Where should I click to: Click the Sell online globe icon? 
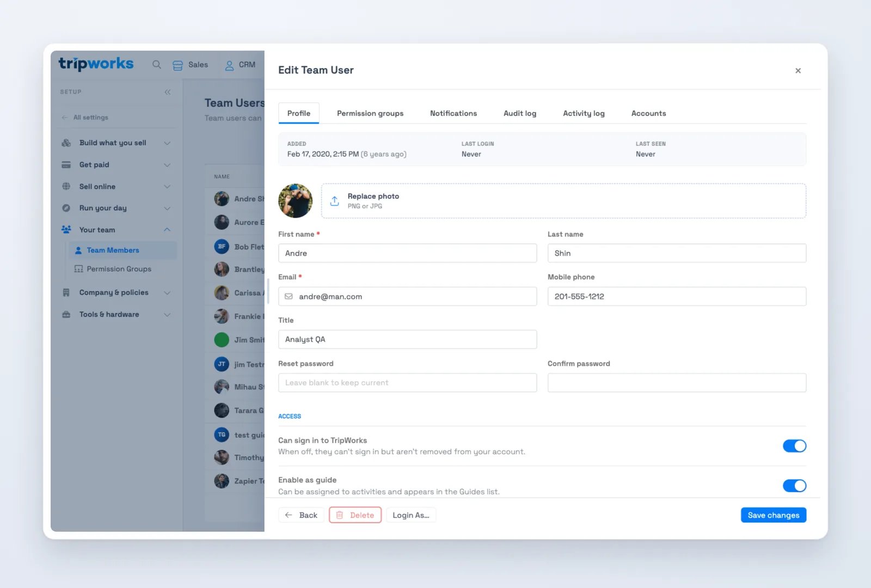[x=66, y=186]
